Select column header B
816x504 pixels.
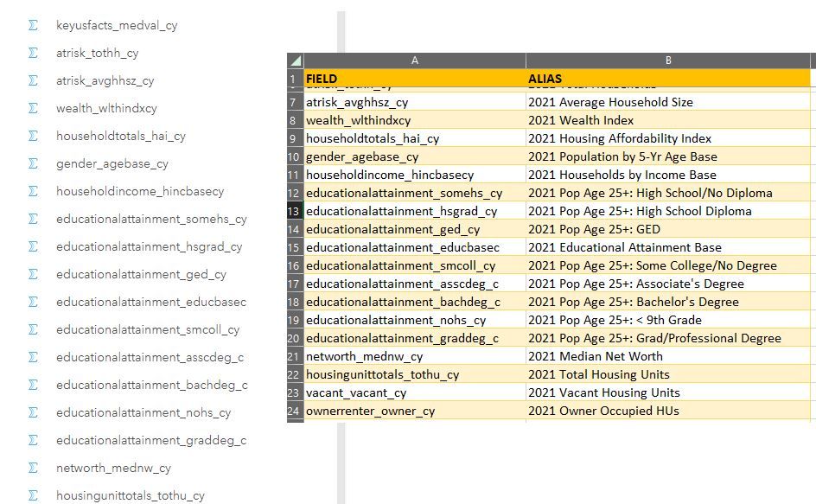[668, 60]
